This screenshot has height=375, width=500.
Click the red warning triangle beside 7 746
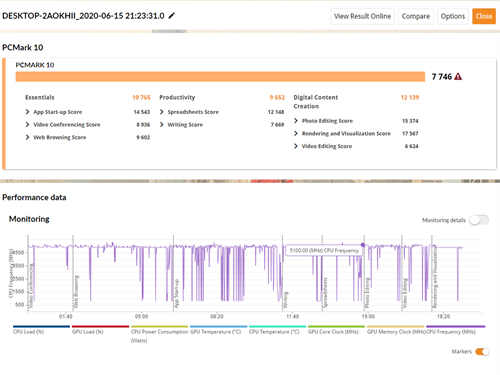click(x=458, y=77)
